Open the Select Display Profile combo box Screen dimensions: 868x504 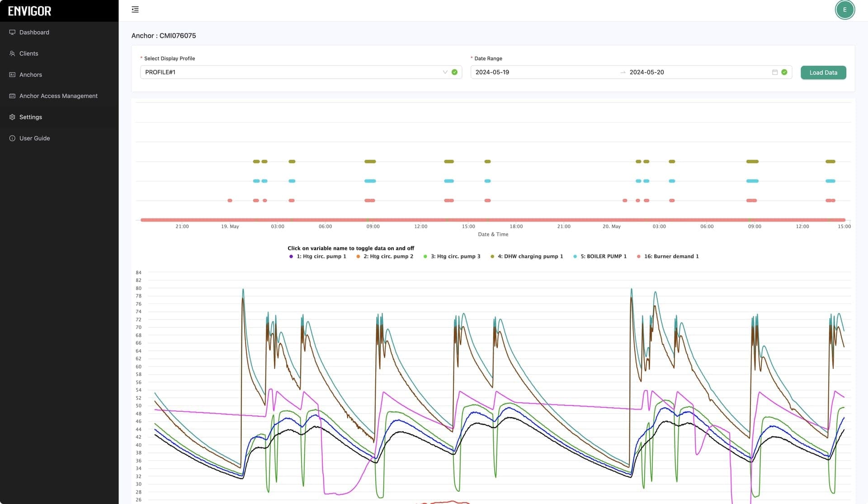point(301,72)
